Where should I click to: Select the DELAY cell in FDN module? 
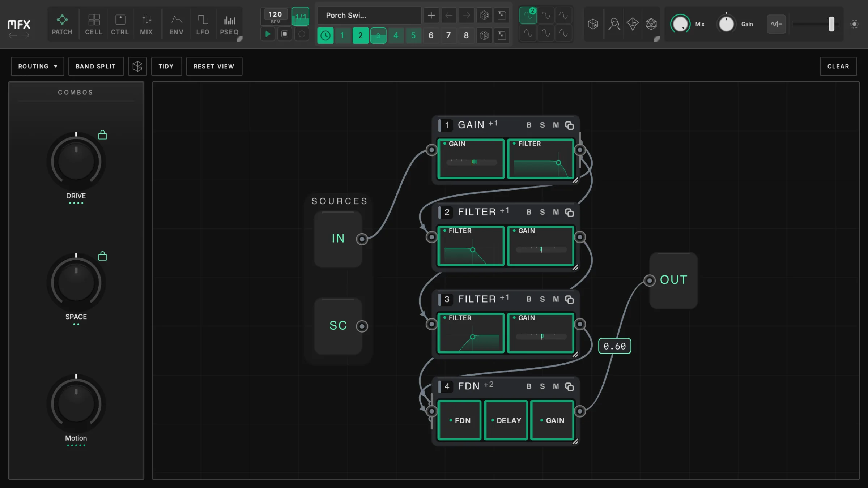506,420
